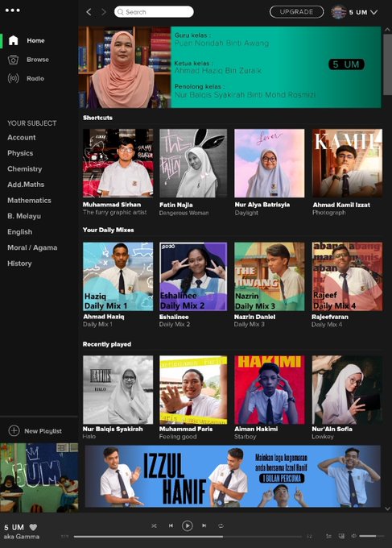The image size is (392, 548).
Task: Click the playback progress bar
Action: [188, 537]
